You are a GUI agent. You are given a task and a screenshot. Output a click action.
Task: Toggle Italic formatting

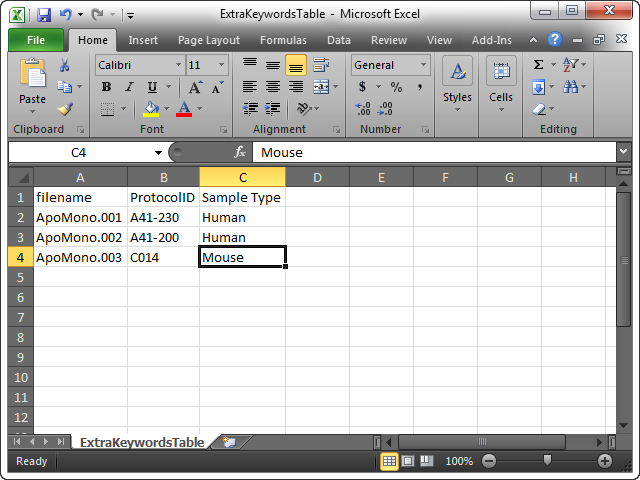coord(129,87)
